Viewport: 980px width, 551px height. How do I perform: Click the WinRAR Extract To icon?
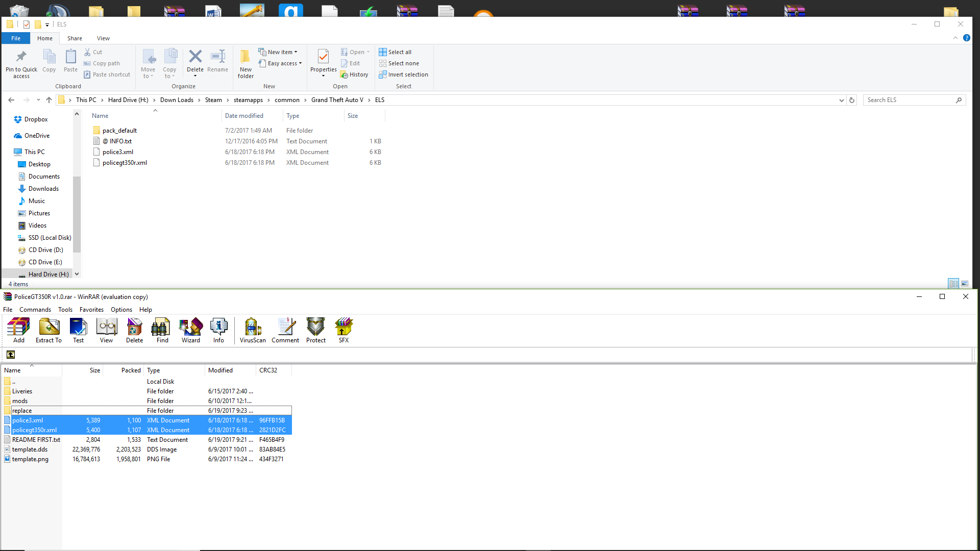pos(48,330)
